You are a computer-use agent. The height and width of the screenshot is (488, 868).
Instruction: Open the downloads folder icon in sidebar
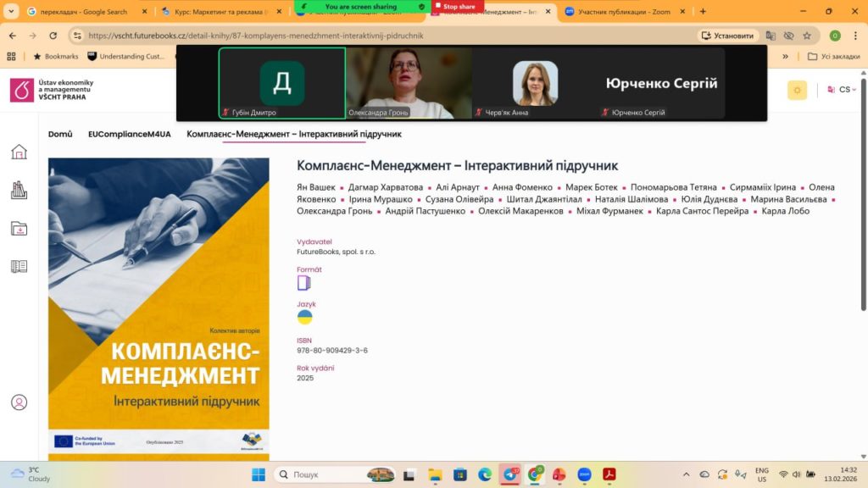[x=19, y=228]
